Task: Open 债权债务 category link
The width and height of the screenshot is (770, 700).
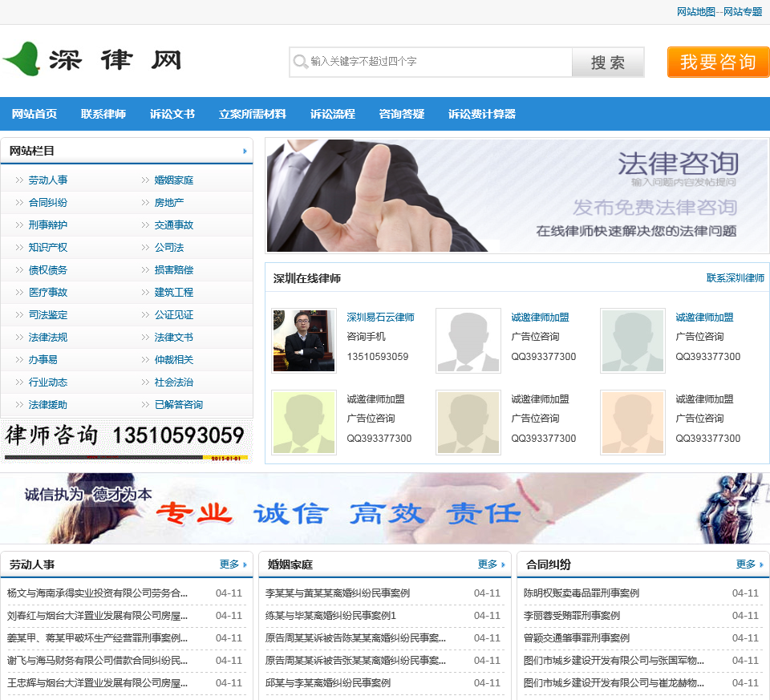Action: click(47, 270)
